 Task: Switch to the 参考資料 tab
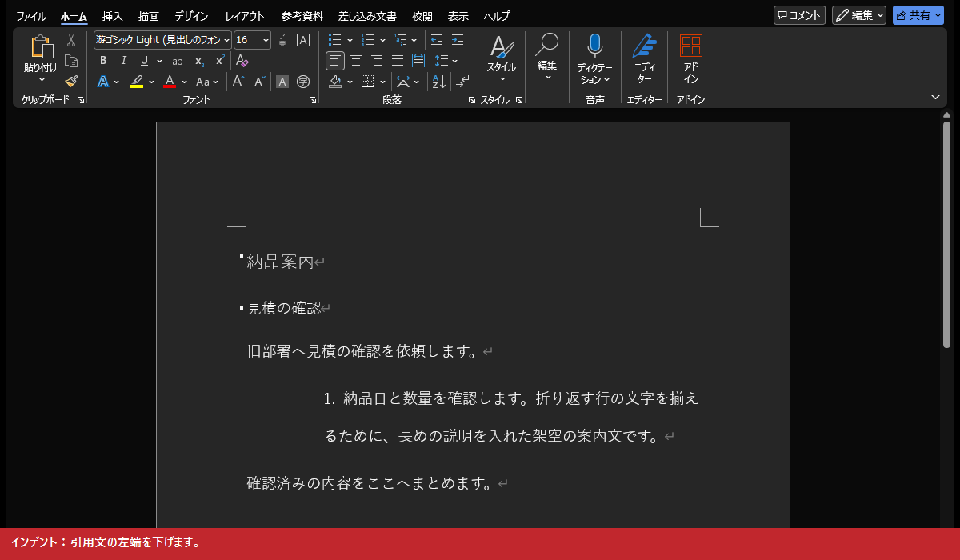[x=302, y=16]
